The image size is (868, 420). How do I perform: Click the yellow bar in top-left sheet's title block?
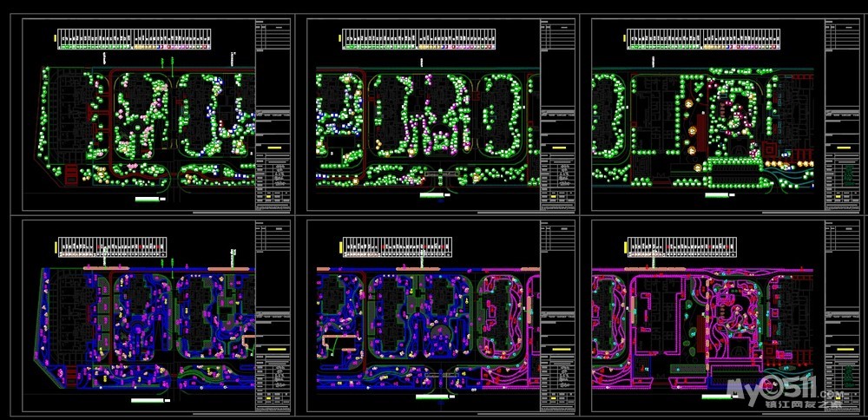pyautogui.click(x=274, y=148)
